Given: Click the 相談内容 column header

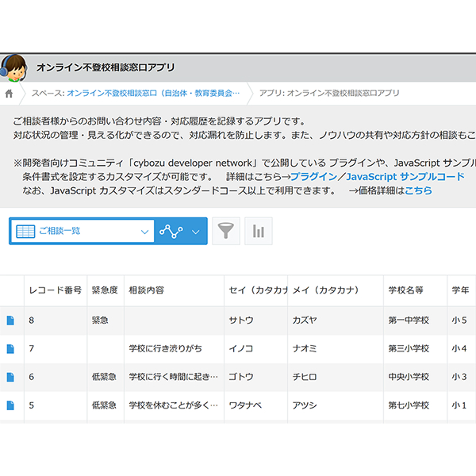Looking at the screenshot, I should click(146, 290).
